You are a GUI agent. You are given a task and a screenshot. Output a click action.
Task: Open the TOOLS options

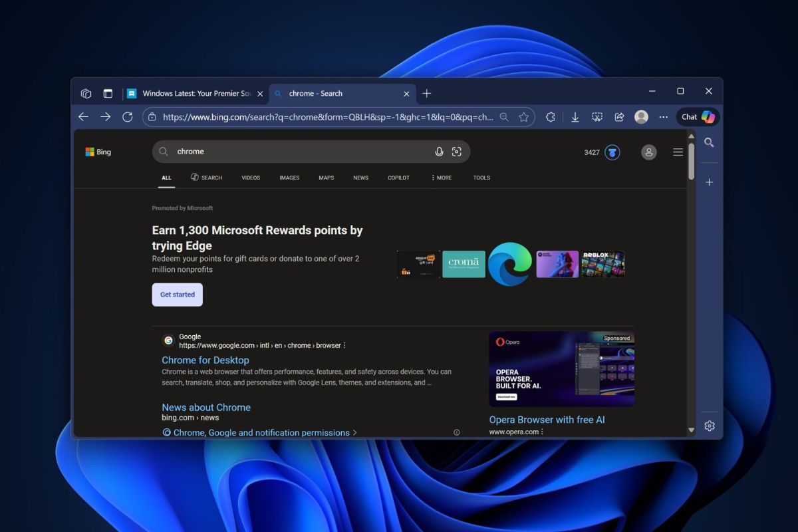pos(481,178)
